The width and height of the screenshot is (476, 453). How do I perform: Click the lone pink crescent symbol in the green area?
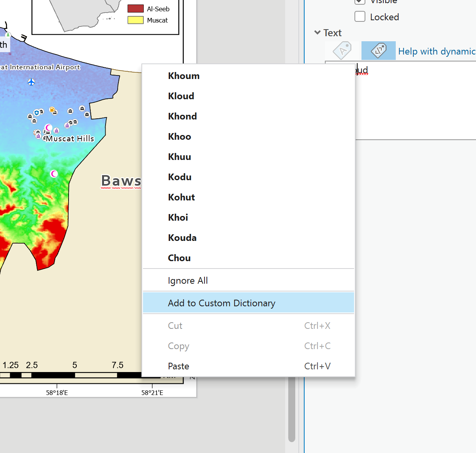(54, 174)
